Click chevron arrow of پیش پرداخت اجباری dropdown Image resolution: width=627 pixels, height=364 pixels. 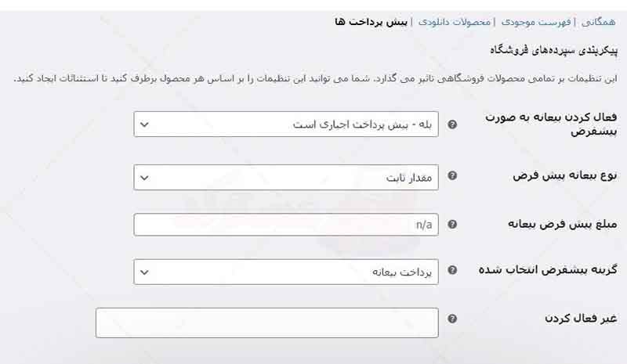[x=144, y=124]
